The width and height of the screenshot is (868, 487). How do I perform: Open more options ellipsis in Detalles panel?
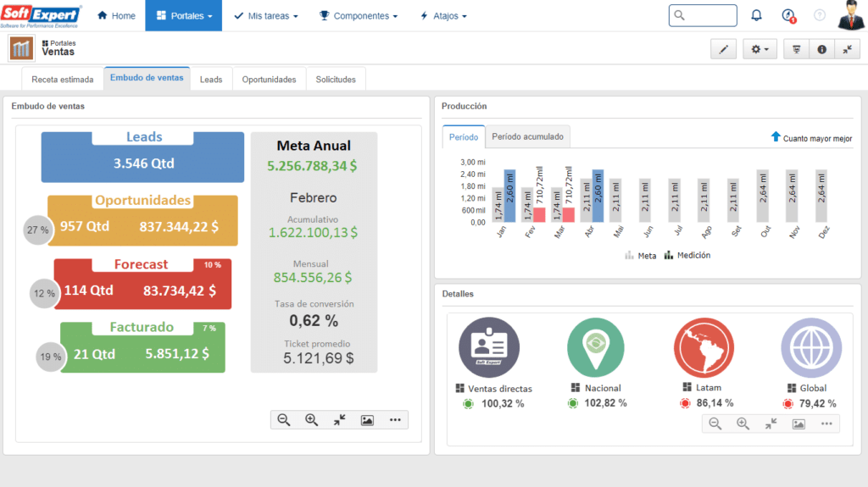coord(826,423)
